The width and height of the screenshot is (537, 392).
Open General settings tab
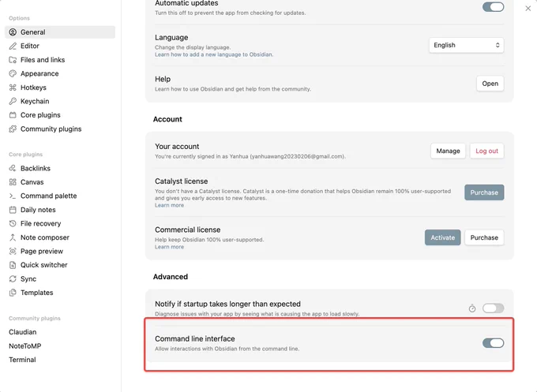[60, 32]
